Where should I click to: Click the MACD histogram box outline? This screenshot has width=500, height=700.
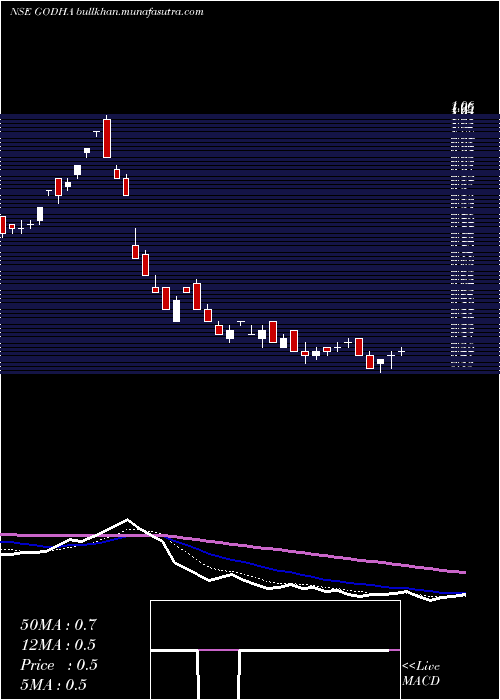[275, 650]
